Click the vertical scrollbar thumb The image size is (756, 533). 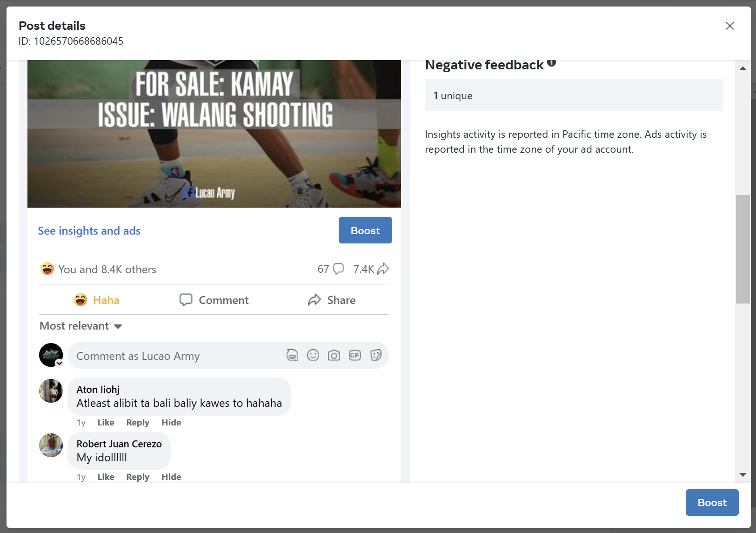(743, 249)
